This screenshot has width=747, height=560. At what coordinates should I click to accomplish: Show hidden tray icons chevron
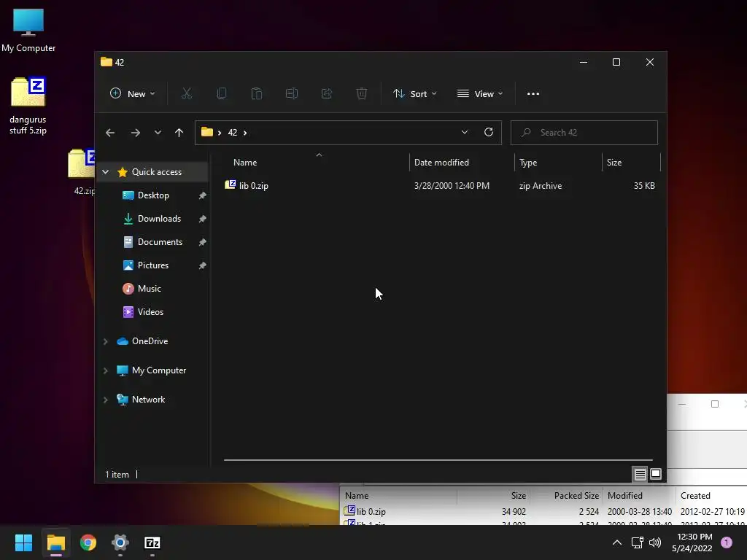coord(617,542)
